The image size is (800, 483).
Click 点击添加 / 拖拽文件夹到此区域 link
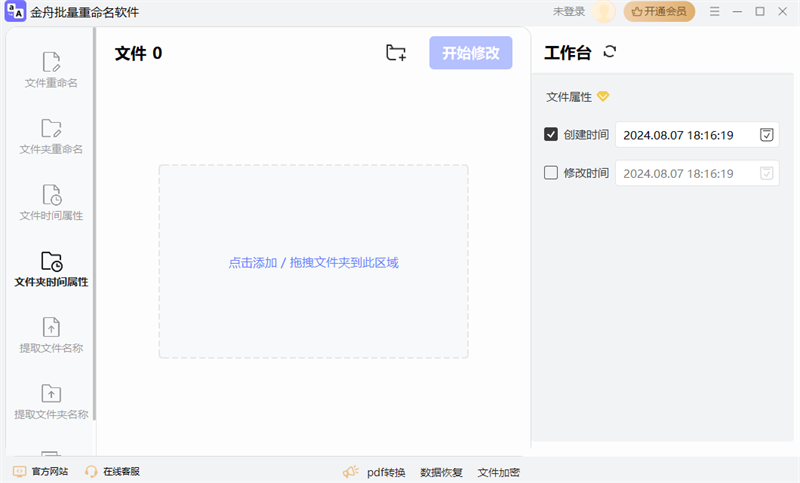click(313, 263)
